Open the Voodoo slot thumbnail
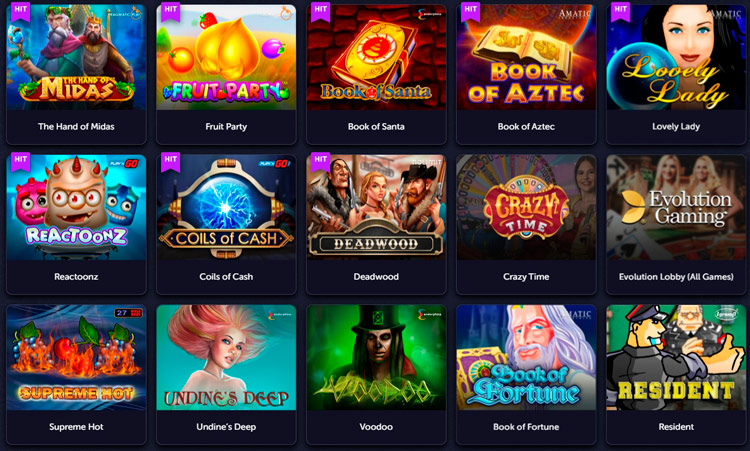The width and height of the screenshot is (750, 451). [376, 358]
